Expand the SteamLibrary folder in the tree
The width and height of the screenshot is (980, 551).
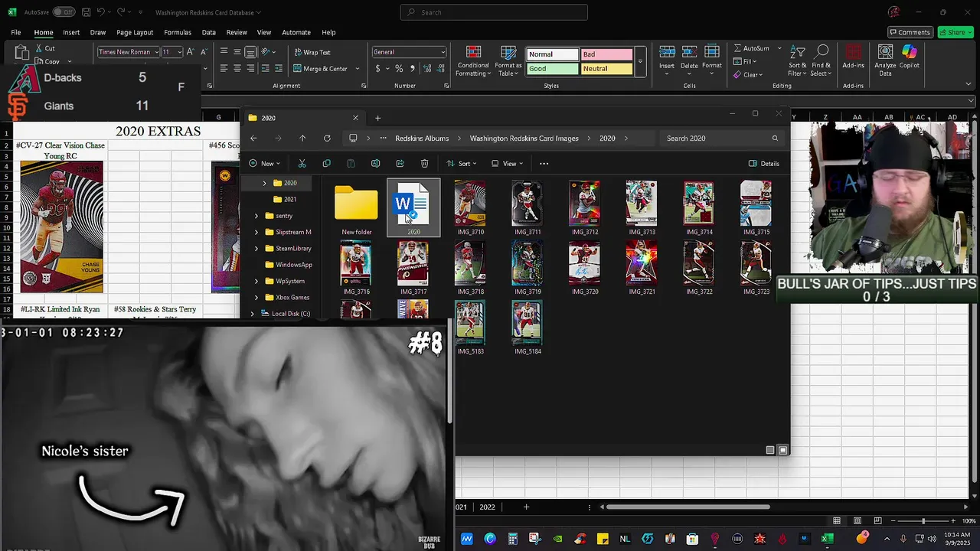point(256,249)
